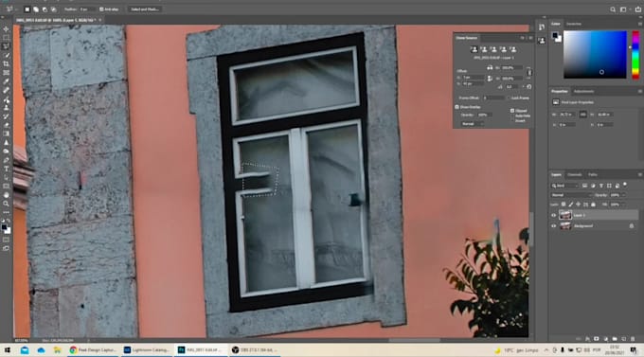Select the Frame tool

click(7, 73)
